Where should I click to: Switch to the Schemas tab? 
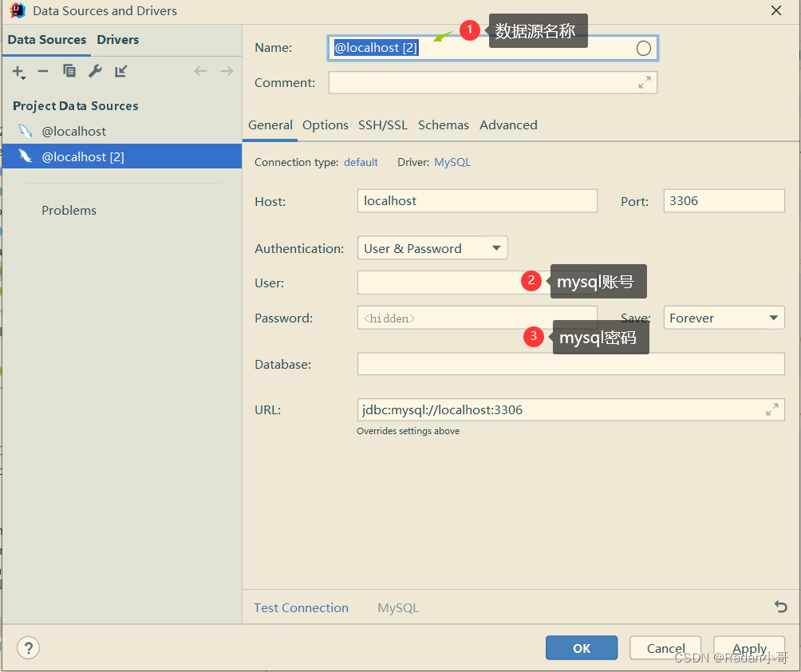point(444,125)
